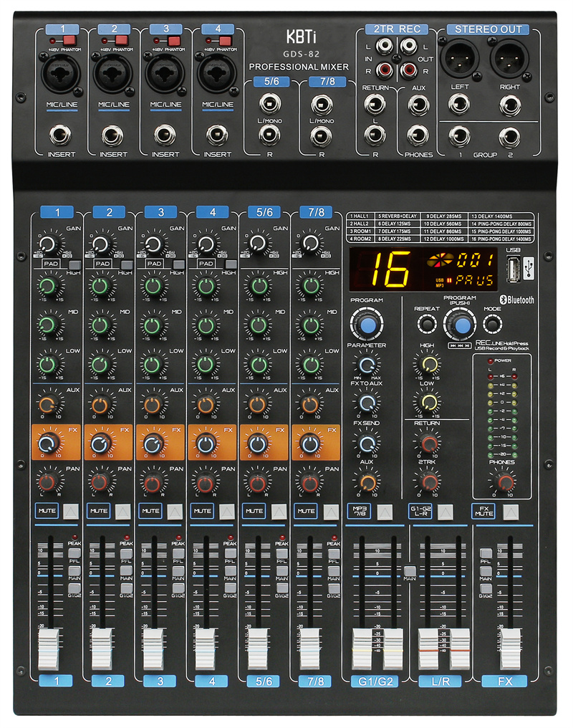Viewport: 573px width, 728px height.
Task: Click the RETURN level knob
Action: (429, 444)
